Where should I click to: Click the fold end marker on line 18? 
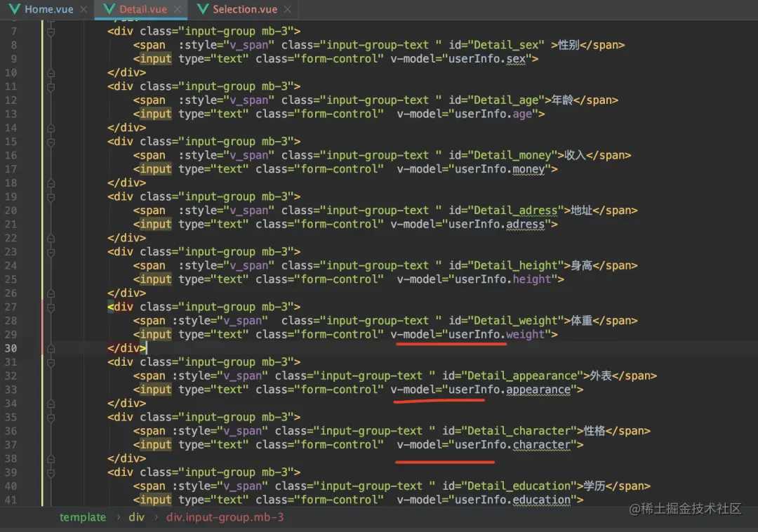(x=51, y=183)
